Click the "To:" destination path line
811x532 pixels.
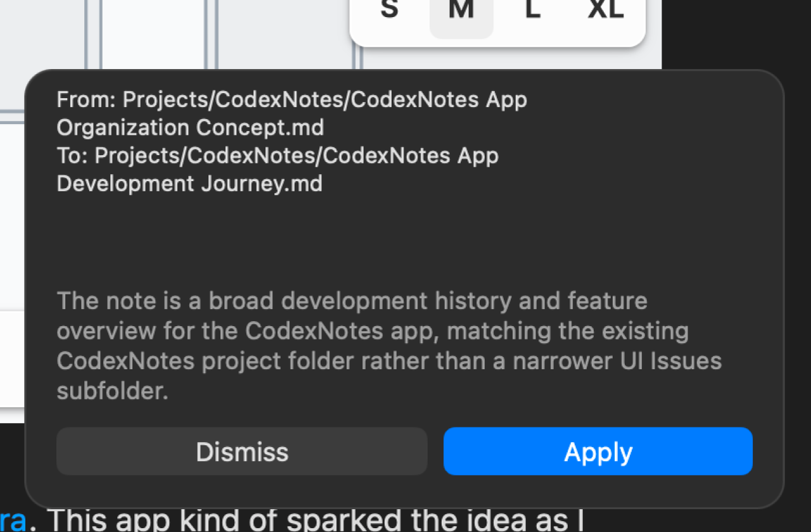(x=278, y=156)
